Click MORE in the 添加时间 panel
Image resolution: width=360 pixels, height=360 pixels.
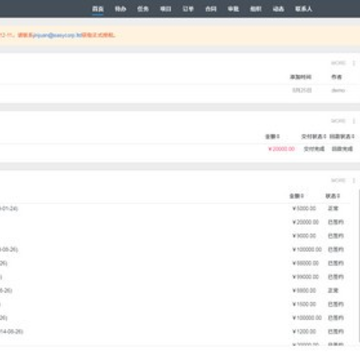coord(338,63)
